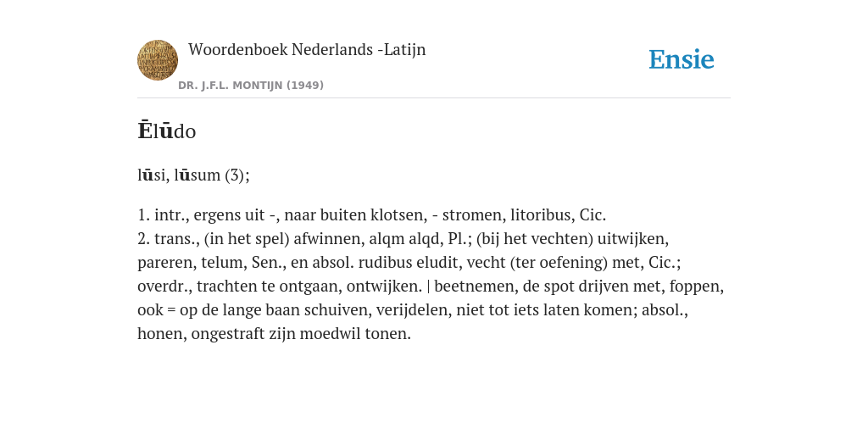Click the conjugation line lūsi, lūsum (3);
Viewport: 868px width, 434px height.
click(x=194, y=175)
